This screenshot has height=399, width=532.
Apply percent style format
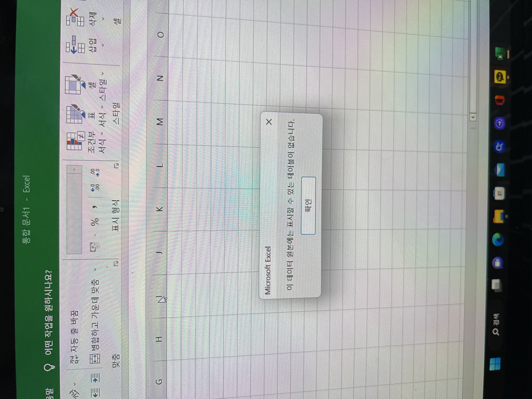click(95, 222)
